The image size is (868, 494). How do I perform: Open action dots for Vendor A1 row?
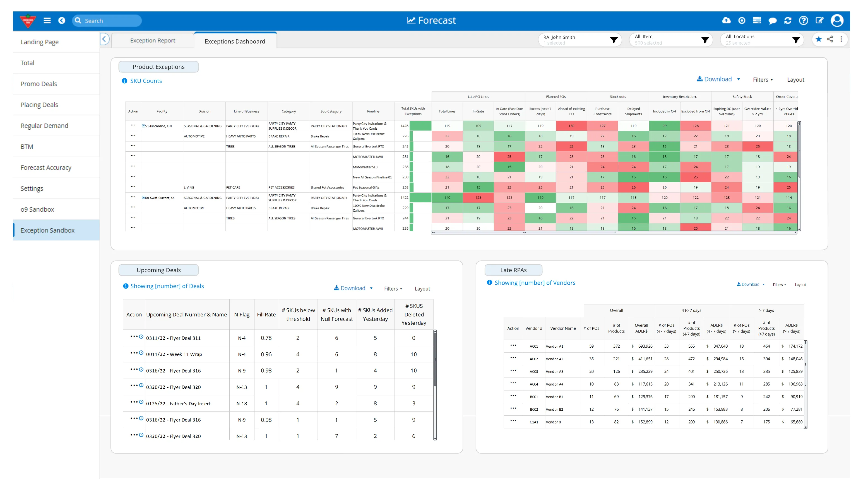point(513,345)
